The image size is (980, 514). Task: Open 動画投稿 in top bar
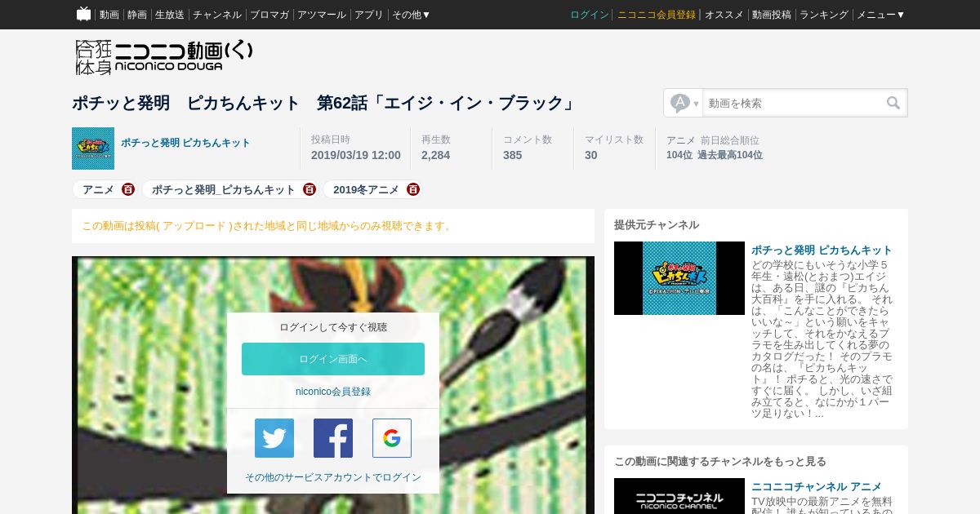click(x=772, y=15)
